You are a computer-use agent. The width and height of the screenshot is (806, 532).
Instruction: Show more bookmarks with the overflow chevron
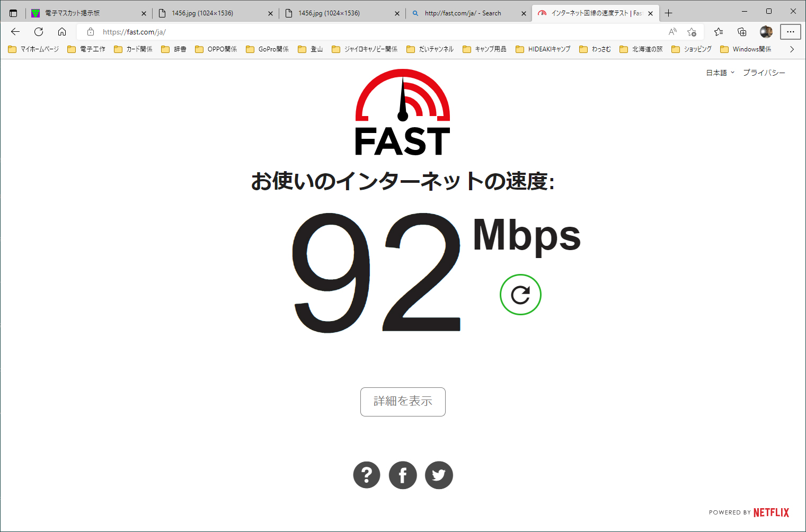point(792,49)
